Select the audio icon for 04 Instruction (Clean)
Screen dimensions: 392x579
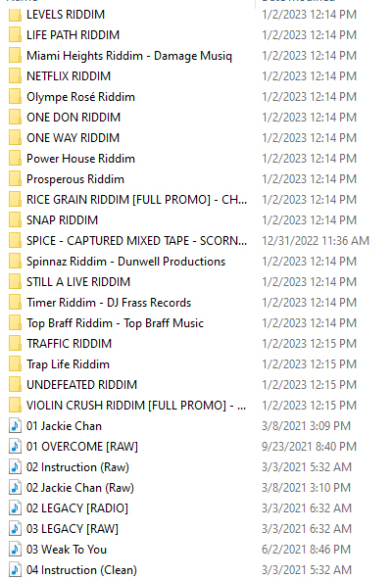pyautogui.click(x=15, y=570)
